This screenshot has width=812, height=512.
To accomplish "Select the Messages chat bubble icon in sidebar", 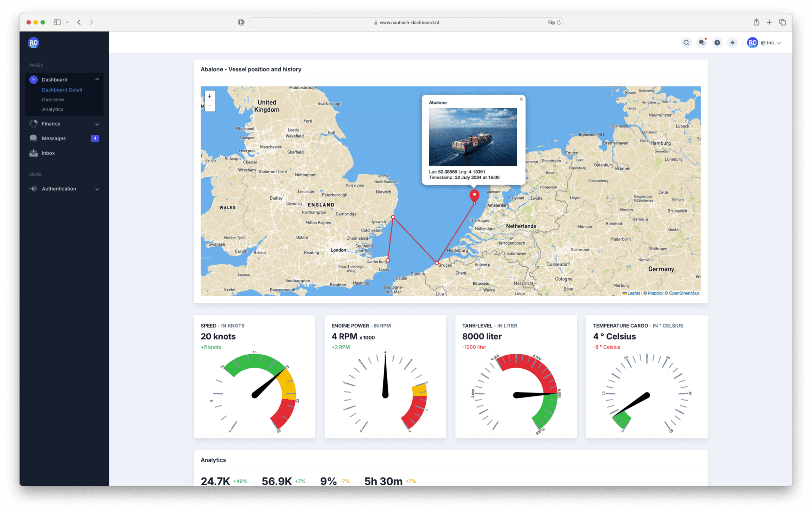I will pos(33,138).
